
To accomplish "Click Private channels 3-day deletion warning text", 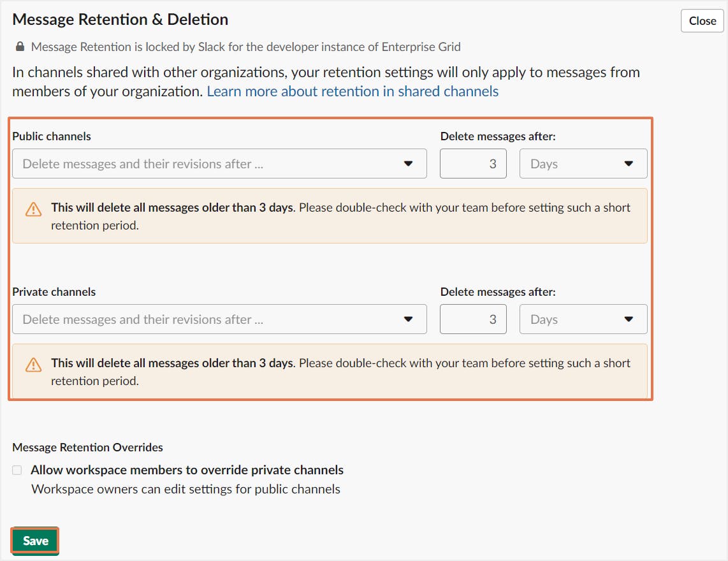I will 340,372.
